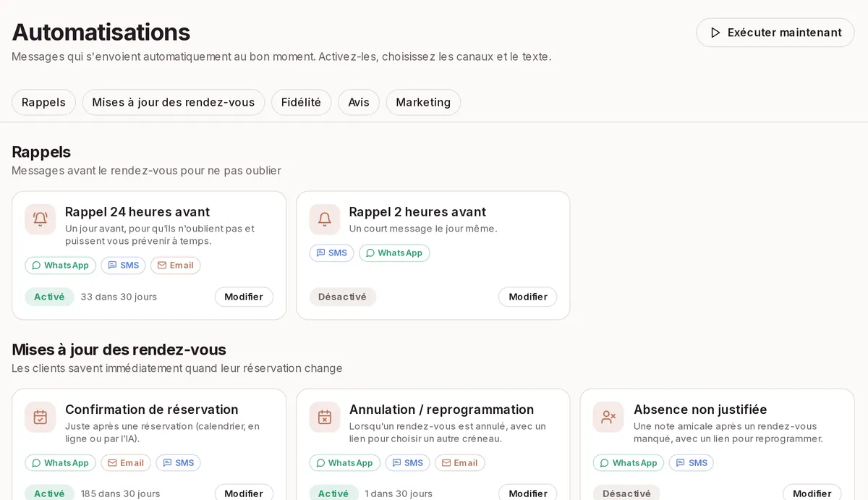
Task: Click the calendar check icon on Confirmation de réservation
Action: coord(41,417)
